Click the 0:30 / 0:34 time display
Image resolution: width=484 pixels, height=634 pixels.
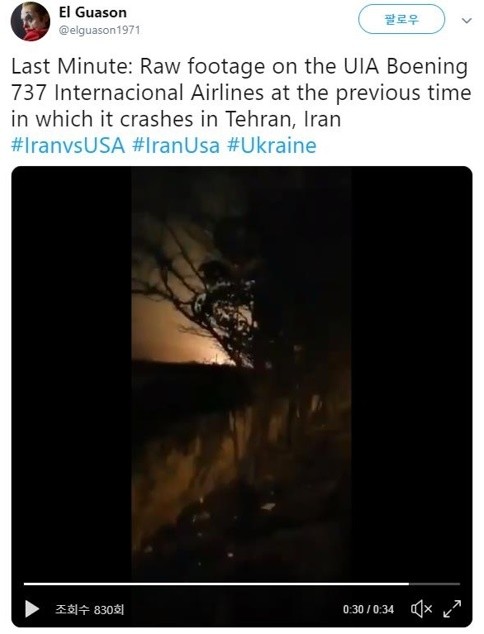[368, 609]
